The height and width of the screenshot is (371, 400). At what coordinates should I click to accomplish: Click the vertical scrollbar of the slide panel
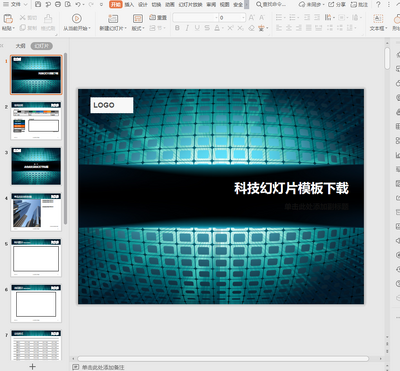[x=66, y=138]
